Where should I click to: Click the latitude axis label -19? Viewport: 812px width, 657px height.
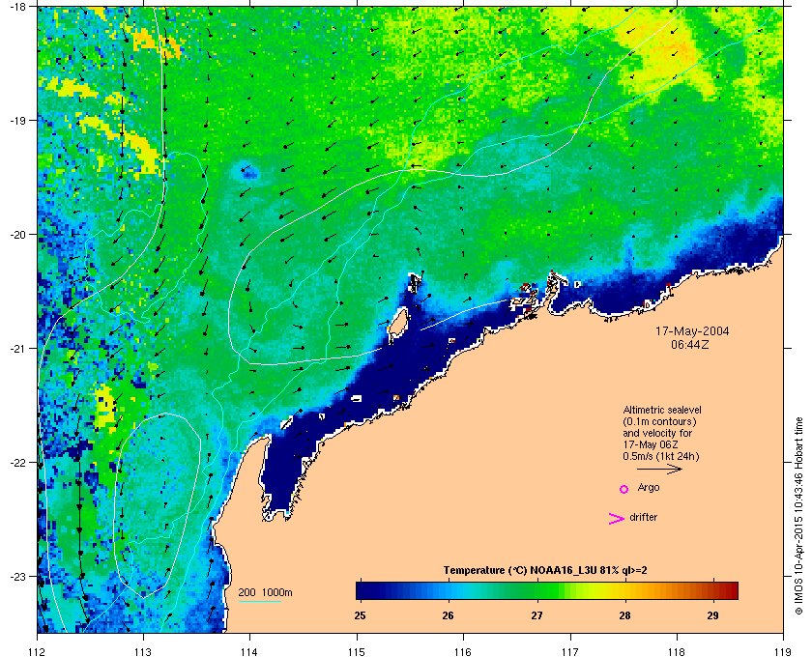click(x=17, y=120)
